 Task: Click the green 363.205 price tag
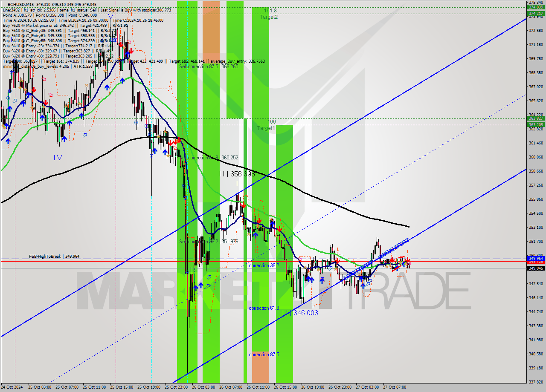pos(536,124)
